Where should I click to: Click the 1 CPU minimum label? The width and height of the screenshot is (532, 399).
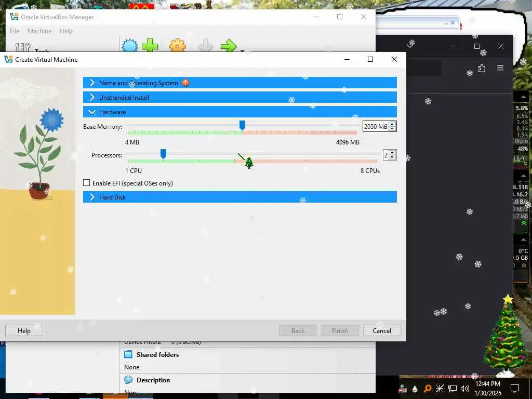coord(134,170)
